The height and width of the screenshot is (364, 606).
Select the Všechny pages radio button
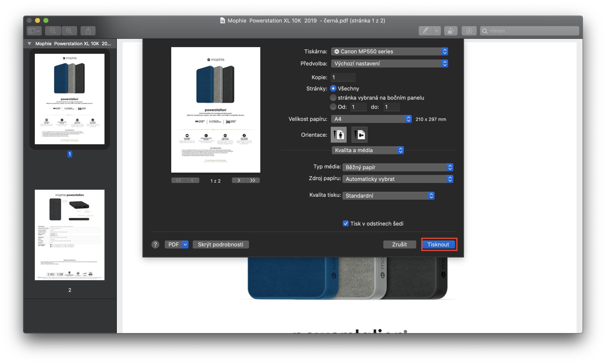pyautogui.click(x=333, y=88)
